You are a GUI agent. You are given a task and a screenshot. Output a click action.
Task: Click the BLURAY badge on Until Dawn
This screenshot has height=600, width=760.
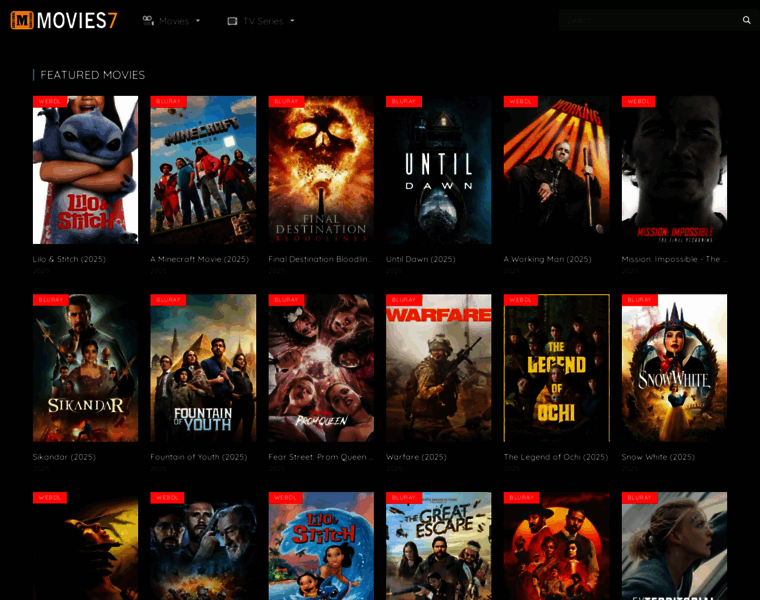coord(404,101)
